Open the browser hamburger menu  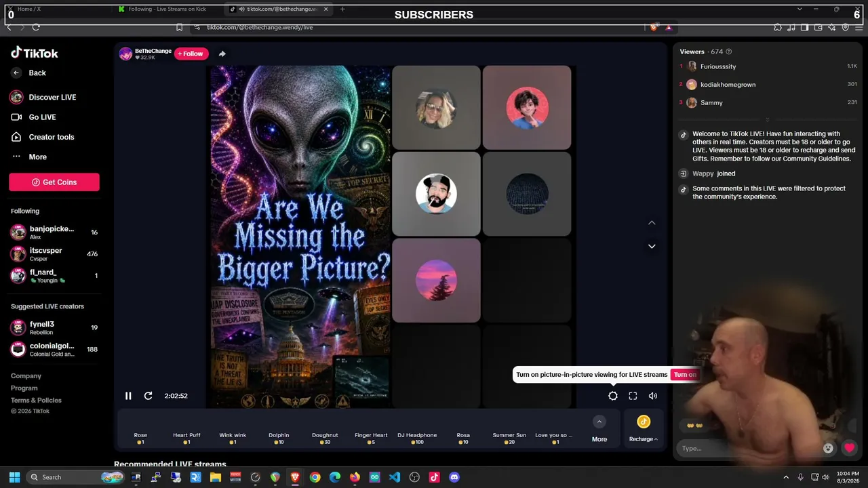(859, 27)
